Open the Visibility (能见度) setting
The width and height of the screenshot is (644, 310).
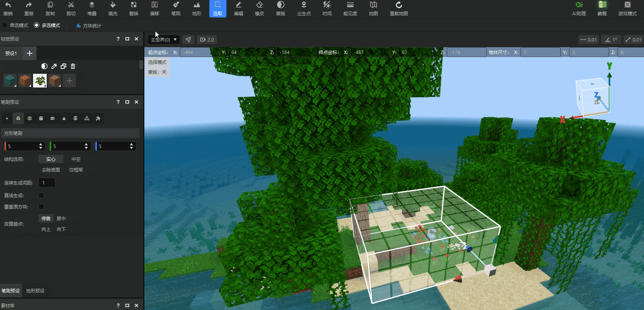point(350,8)
